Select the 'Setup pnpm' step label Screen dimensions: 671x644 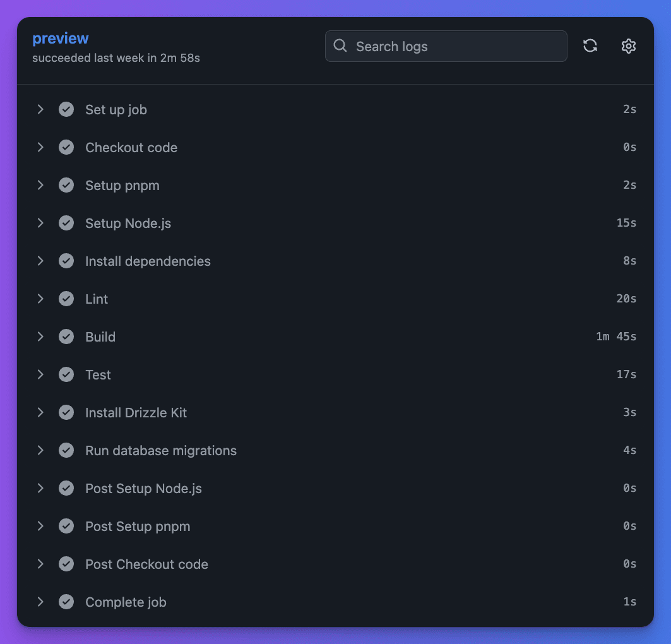point(122,186)
